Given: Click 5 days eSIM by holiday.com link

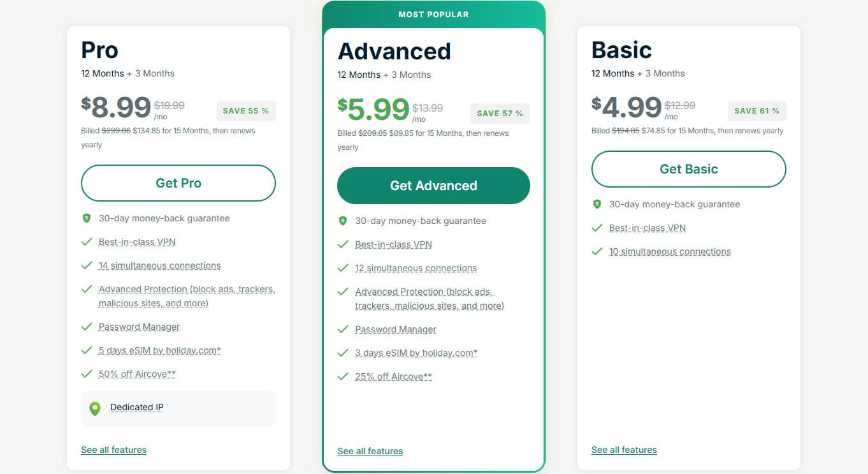Looking at the screenshot, I should click(159, 350).
